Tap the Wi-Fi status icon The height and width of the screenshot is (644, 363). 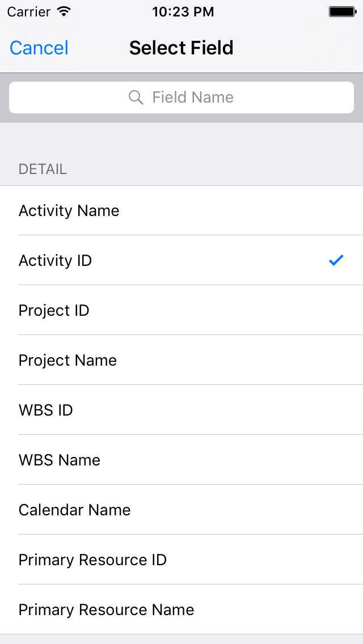(64, 11)
